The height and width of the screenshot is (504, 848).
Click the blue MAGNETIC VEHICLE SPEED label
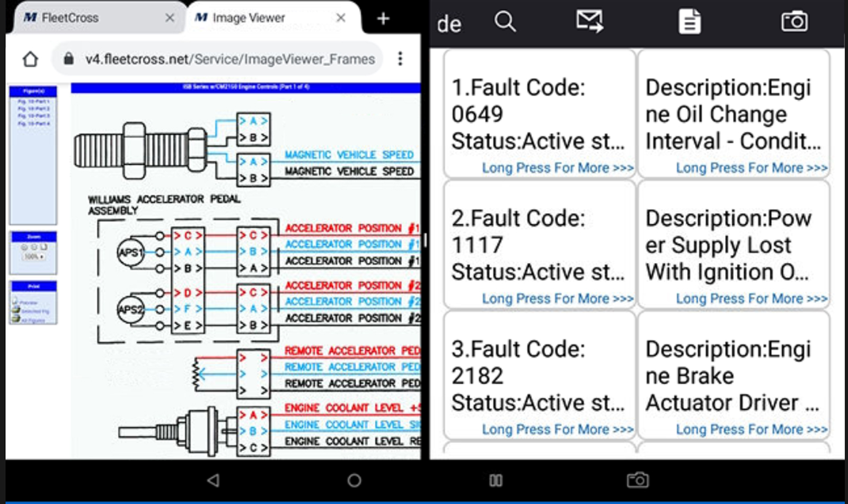349,155
